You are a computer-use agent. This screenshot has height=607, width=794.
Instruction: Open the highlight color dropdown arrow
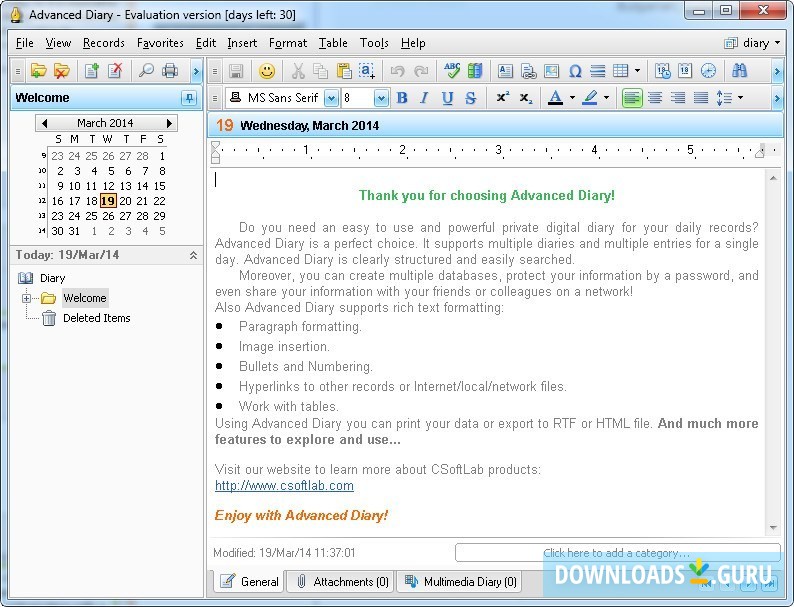pyautogui.click(x=607, y=98)
